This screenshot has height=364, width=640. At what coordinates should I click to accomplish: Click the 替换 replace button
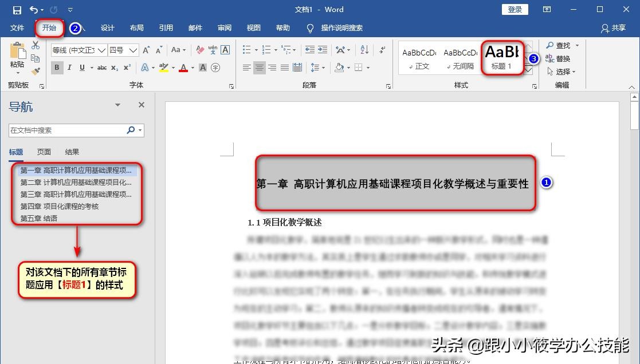pos(558,58)
